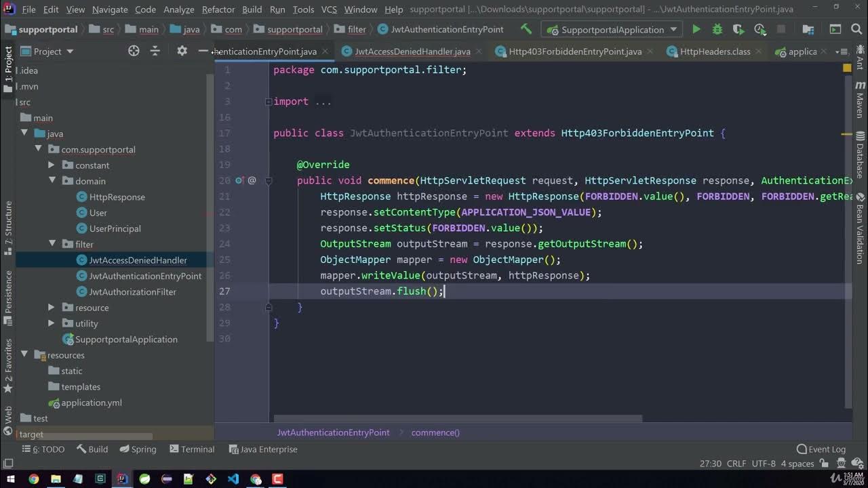868x488 pixels.
Task: Open the Navigate menu
Action: click(110, 9)
